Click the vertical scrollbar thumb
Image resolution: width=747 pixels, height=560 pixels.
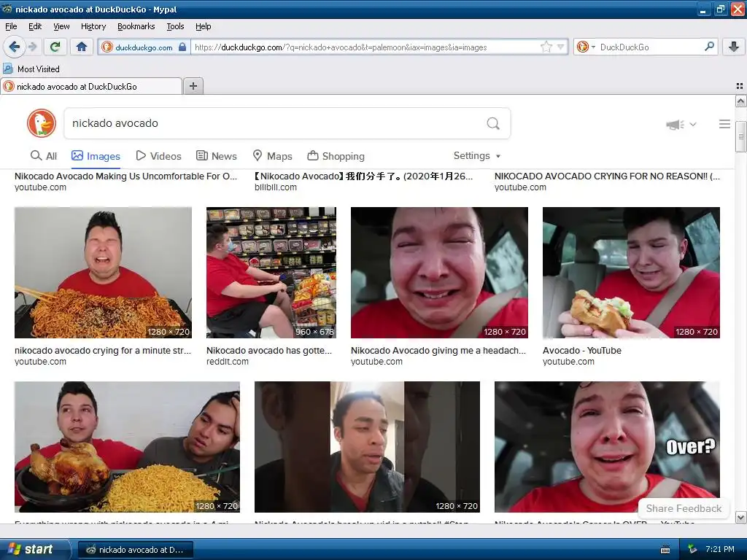tap(740, 136)
